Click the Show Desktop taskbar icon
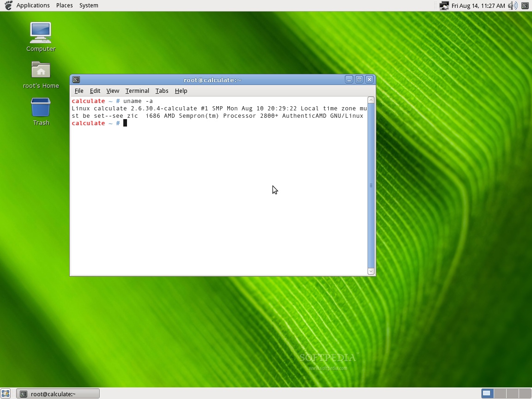This screenshot has height=399, width=532. tap(6, 393)
